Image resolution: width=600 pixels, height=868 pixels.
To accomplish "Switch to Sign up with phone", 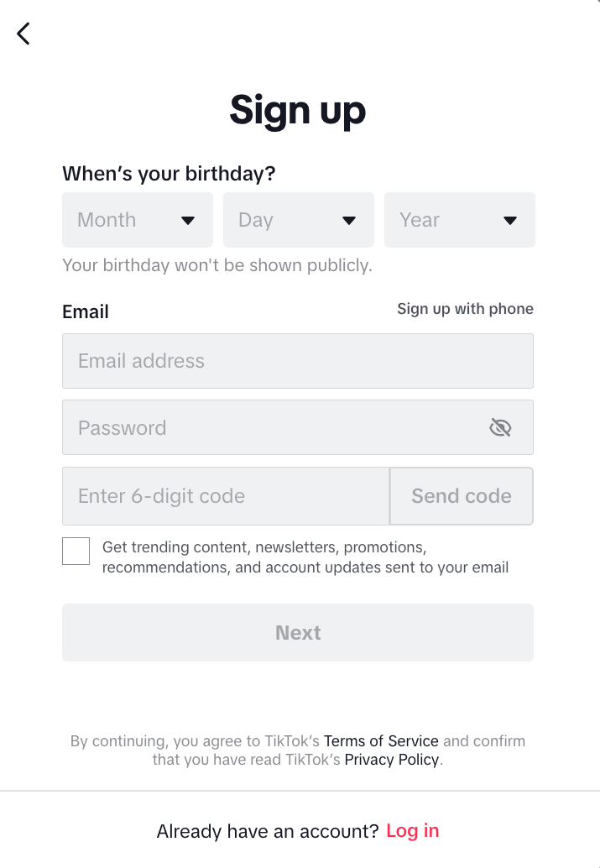I will pyautogui.click(x=465, y=309).
